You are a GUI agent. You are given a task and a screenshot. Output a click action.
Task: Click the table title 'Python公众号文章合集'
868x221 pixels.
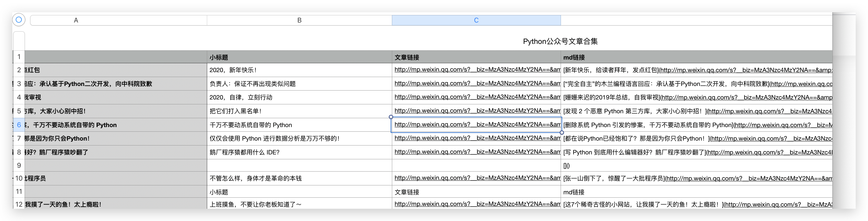[x=560, y=41]
